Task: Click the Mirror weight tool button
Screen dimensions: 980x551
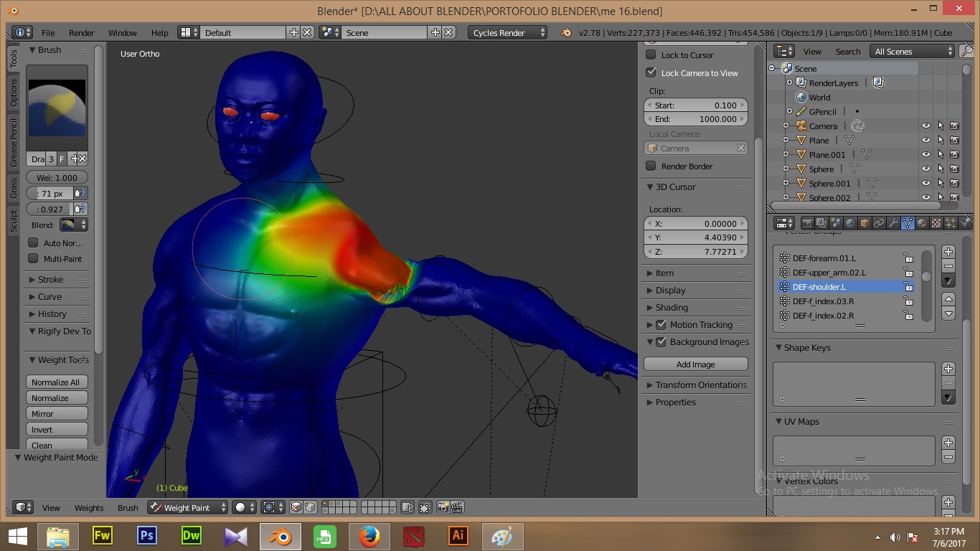Action: 57,413
